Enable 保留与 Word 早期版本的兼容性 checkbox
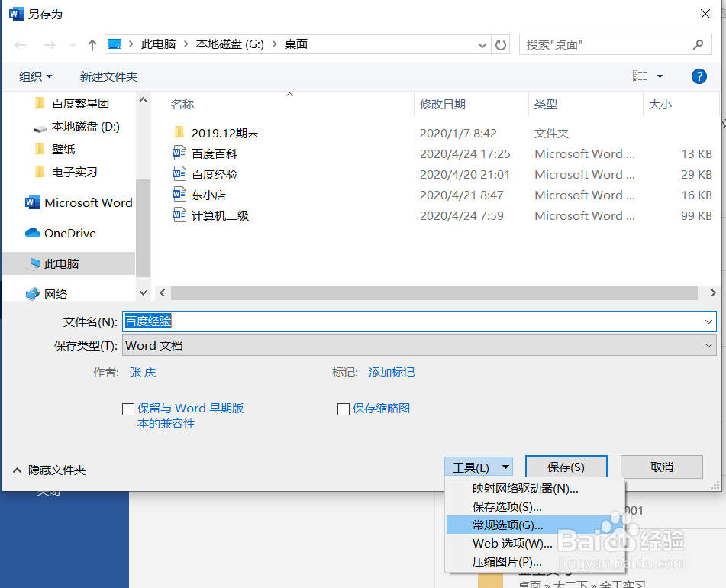Screen dimensions: 726x588 coord(128,409)
